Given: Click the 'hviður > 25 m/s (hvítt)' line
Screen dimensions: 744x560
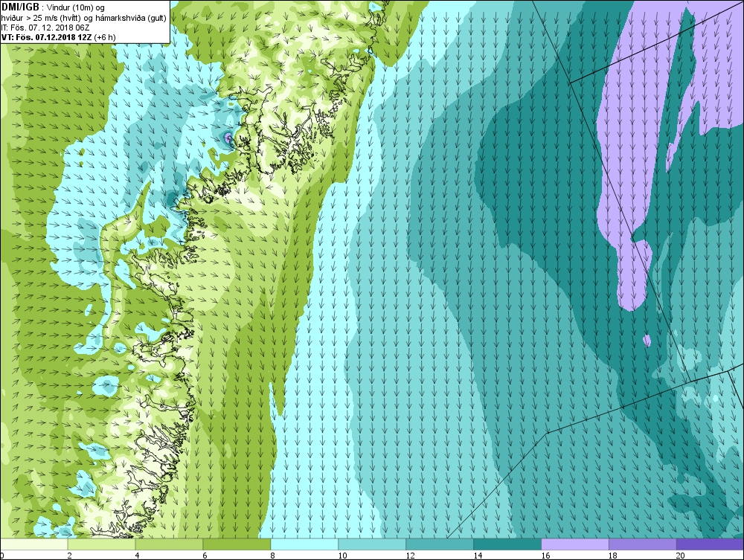Looking at the screenshot, I should [x=41, y=18].
